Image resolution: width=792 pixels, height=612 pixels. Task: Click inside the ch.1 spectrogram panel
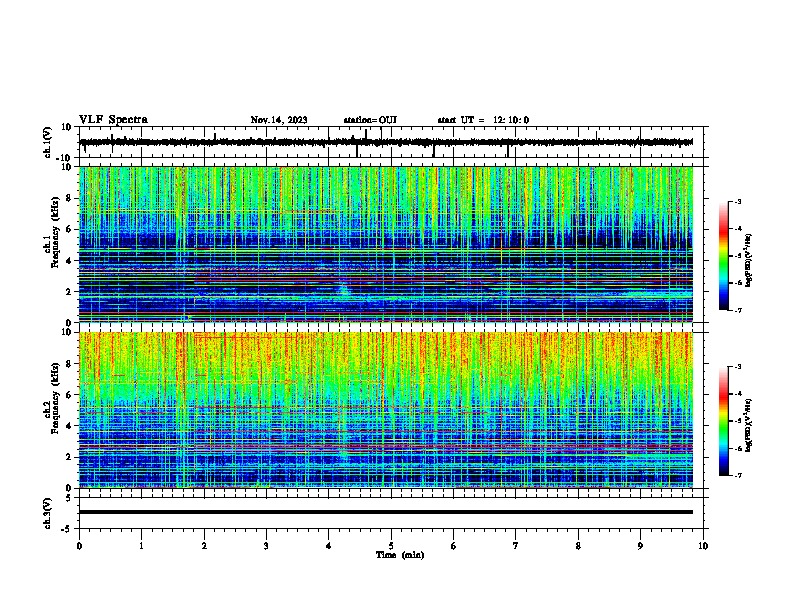tap(386, 244)
